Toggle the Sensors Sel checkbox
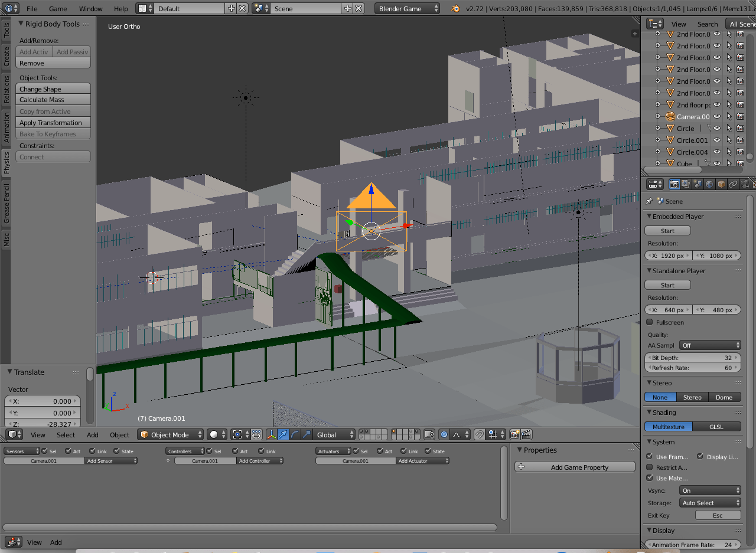 [x=44, y=451]
